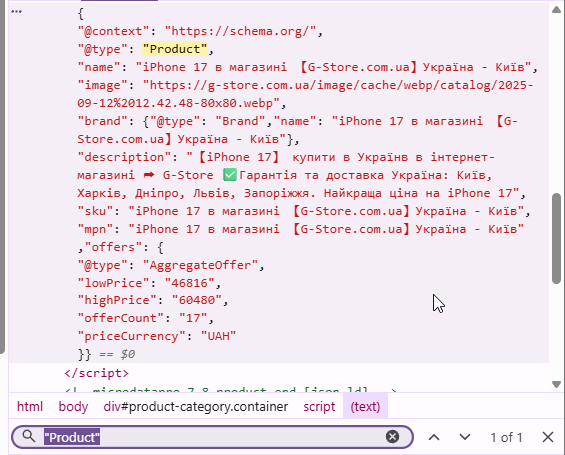Click the "image" URL line
The height and width of the screenshot is (455, 565).
pyautogui.click(x=305, y=94)
